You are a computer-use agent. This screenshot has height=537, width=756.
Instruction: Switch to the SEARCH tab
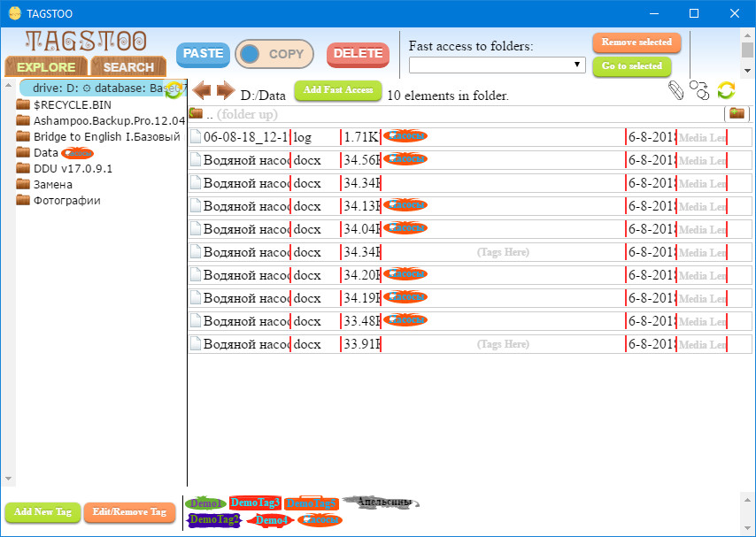click(128, 66)
